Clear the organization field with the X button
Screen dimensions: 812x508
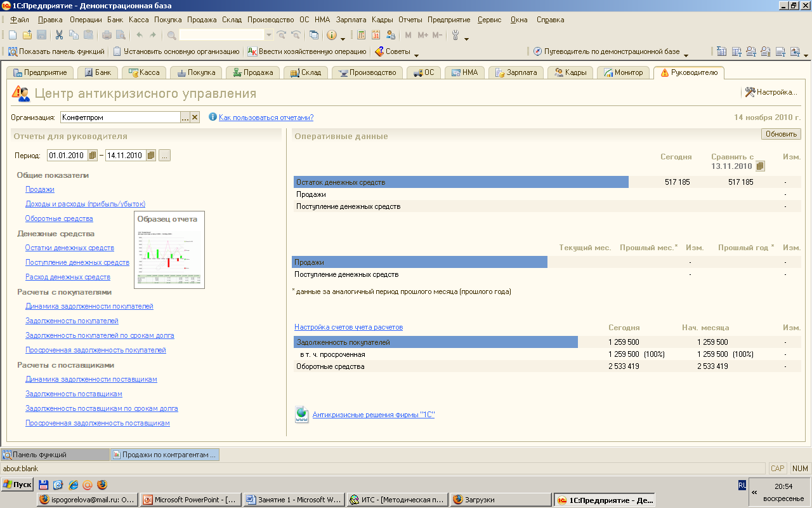[x=195, y=117]
